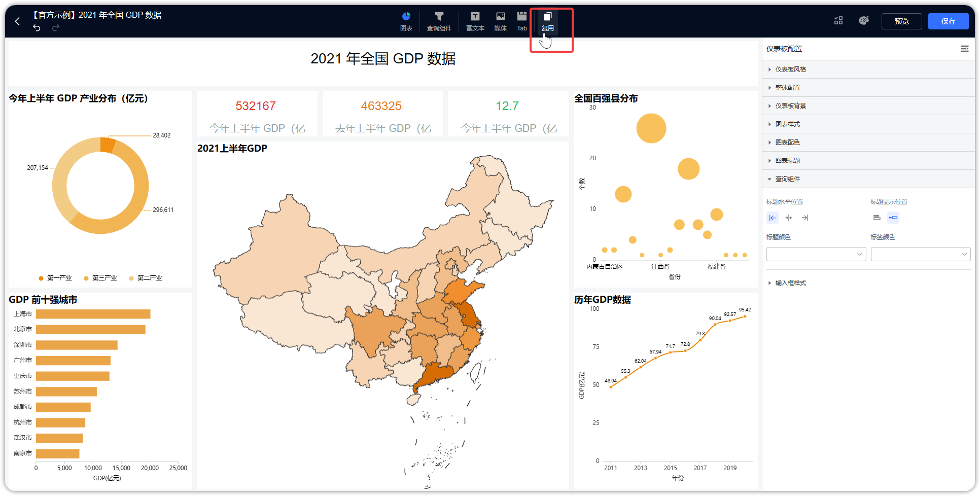This screenshot has height=496, width=980.
Task: Select the 历年GDP数据 chart title
Action: (x=603, y=300)
